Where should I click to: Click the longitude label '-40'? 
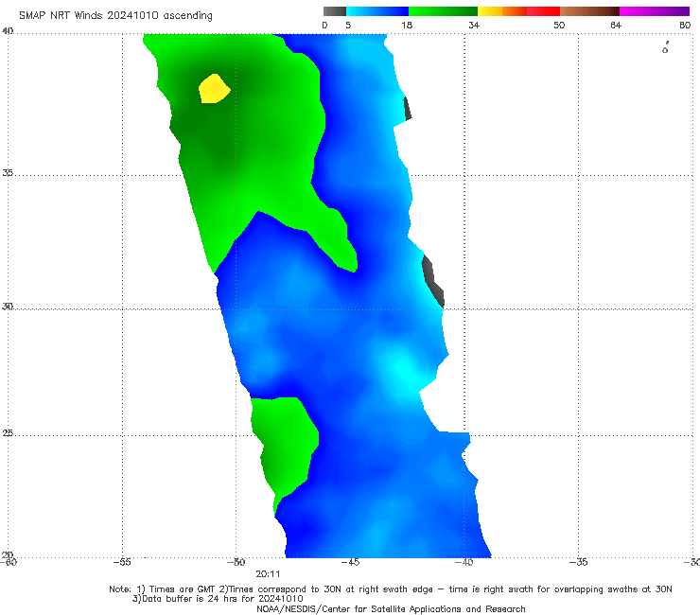(464, 562)
